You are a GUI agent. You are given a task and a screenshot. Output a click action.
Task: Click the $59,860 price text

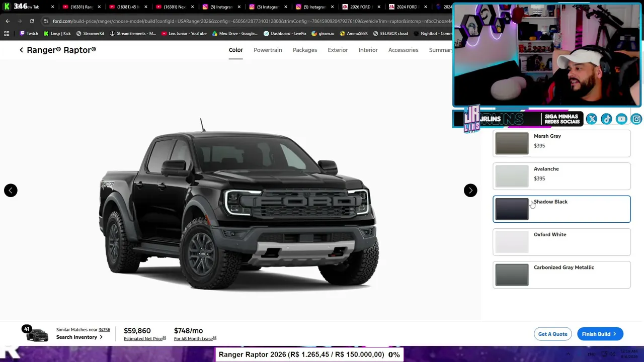point(137,330)
